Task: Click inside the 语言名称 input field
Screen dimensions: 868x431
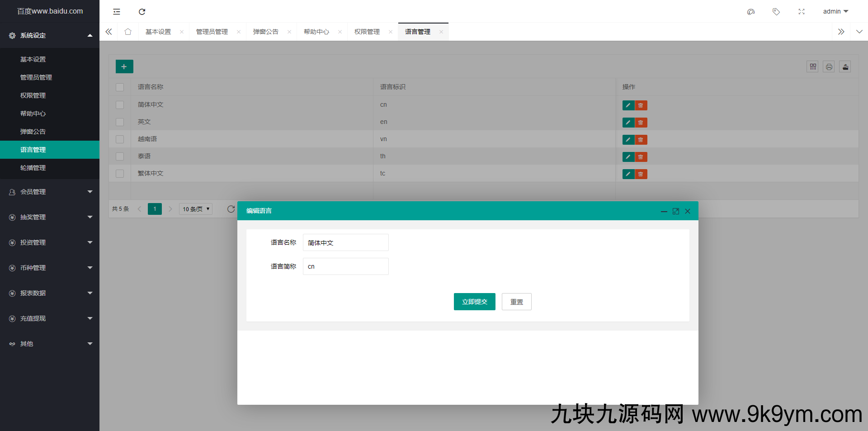Action: (x=345, y=242)
